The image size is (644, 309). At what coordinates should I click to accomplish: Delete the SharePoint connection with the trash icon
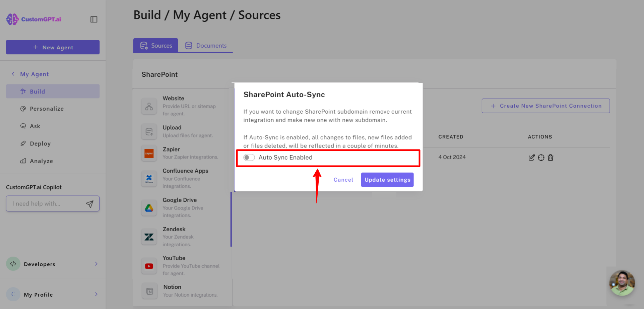[551, 158]
